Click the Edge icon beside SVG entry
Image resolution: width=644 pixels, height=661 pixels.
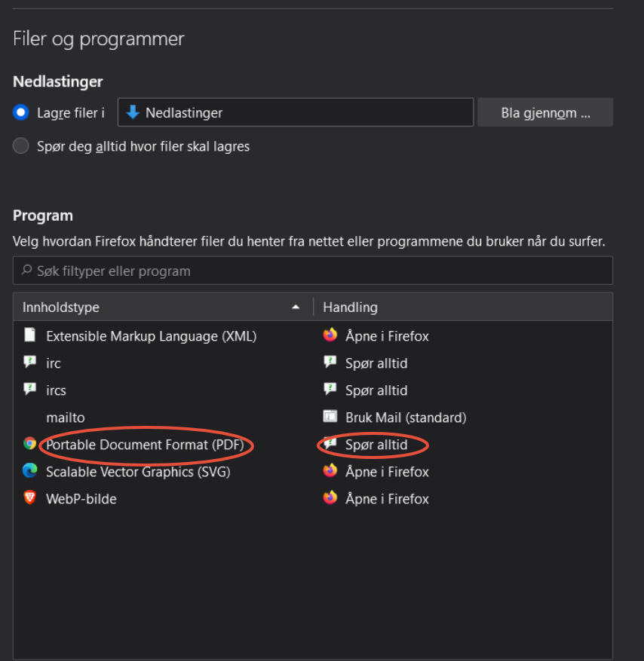click(30, 471)
